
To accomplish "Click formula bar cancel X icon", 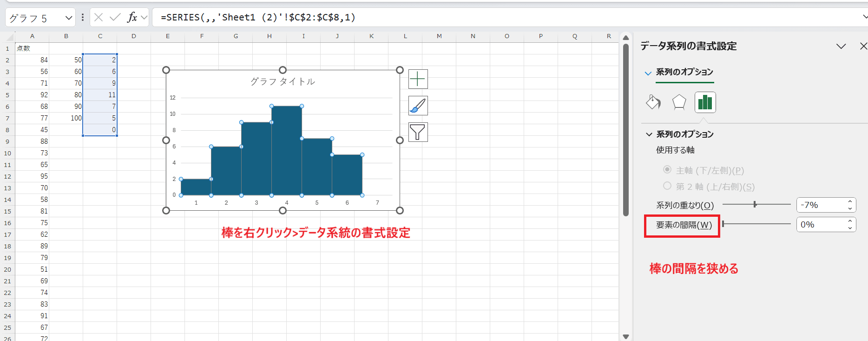I will [99, 18].
